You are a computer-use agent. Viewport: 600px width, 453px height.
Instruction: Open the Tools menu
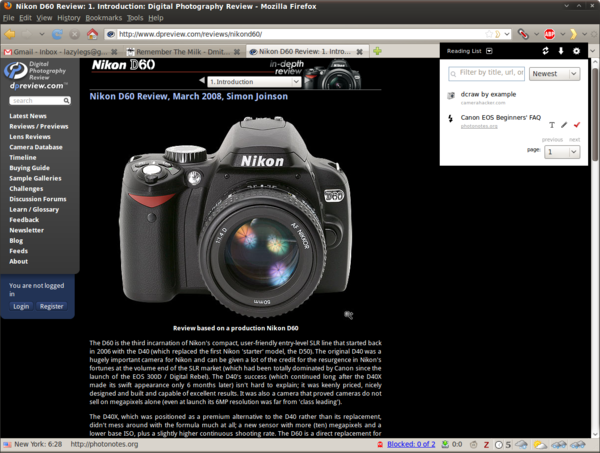point(135,18)
